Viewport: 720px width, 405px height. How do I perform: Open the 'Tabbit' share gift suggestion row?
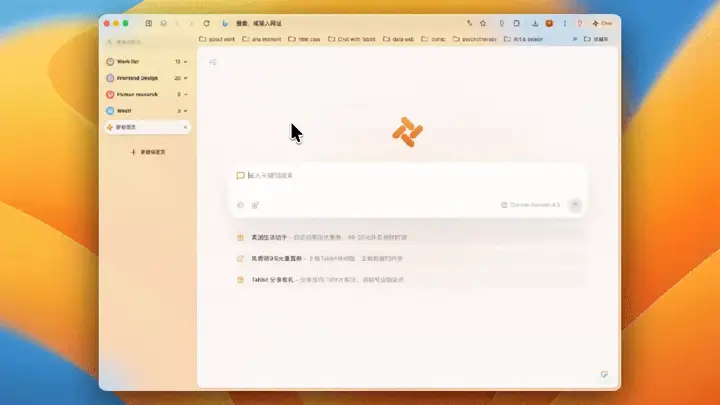(409, 280)
